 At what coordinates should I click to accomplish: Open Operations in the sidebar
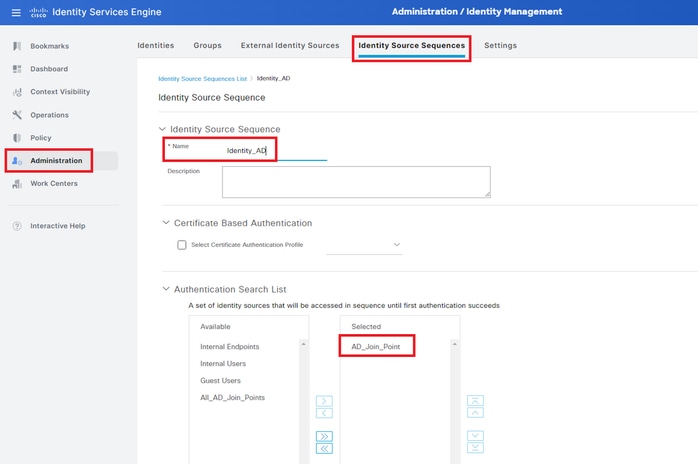(x=49, y=115)
